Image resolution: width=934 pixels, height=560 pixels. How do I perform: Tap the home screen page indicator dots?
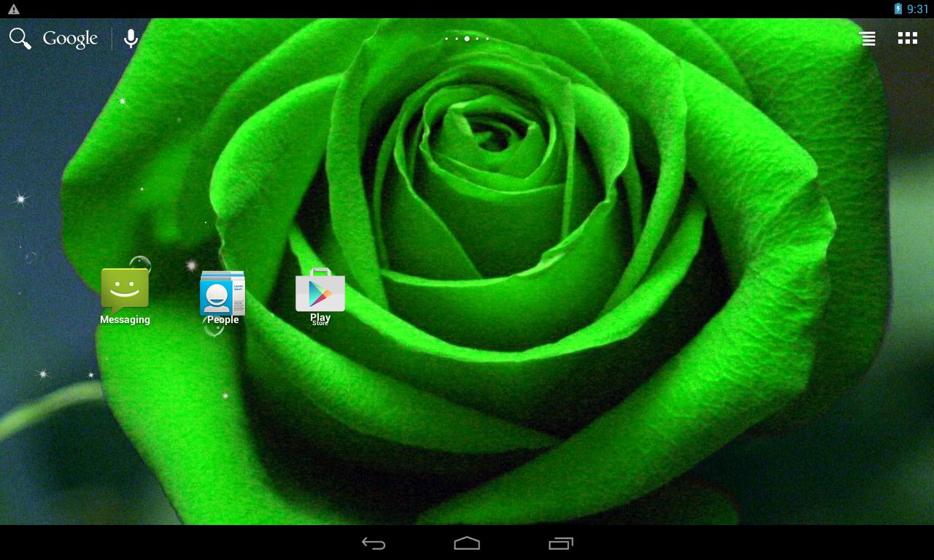(467, 39)
